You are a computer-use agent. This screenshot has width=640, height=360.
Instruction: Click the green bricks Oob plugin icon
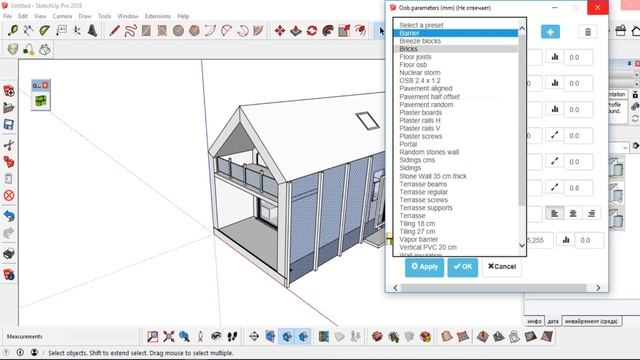tap(40, 101)
